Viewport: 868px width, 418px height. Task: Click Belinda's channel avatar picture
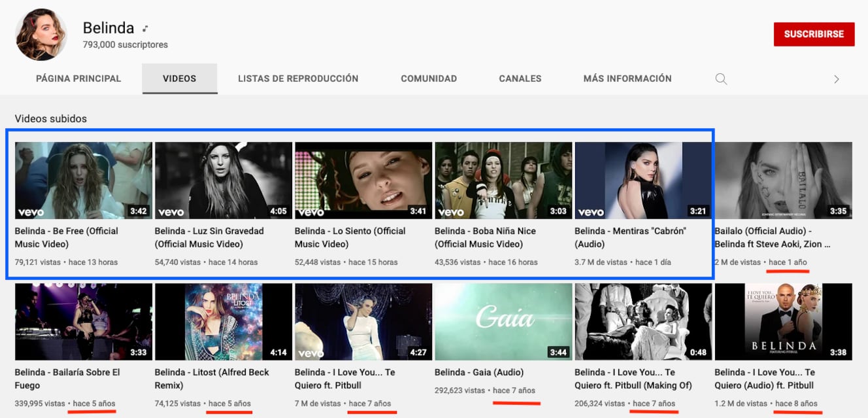[41, 35]
